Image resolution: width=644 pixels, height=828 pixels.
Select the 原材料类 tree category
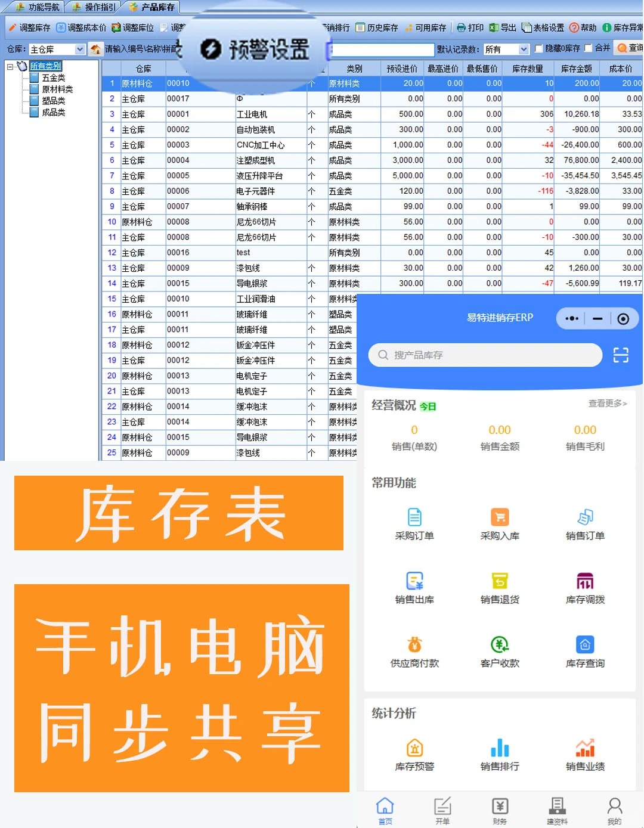57,89
